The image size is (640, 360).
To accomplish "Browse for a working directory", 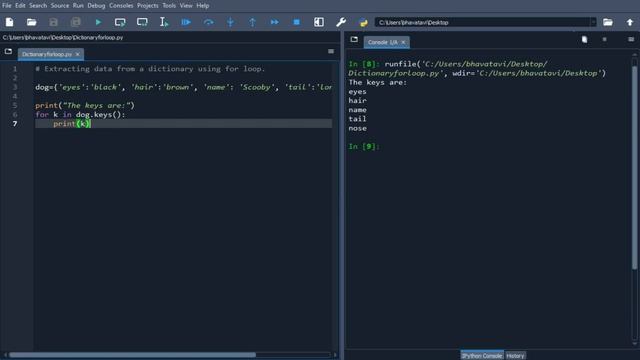I will (608, 22).
